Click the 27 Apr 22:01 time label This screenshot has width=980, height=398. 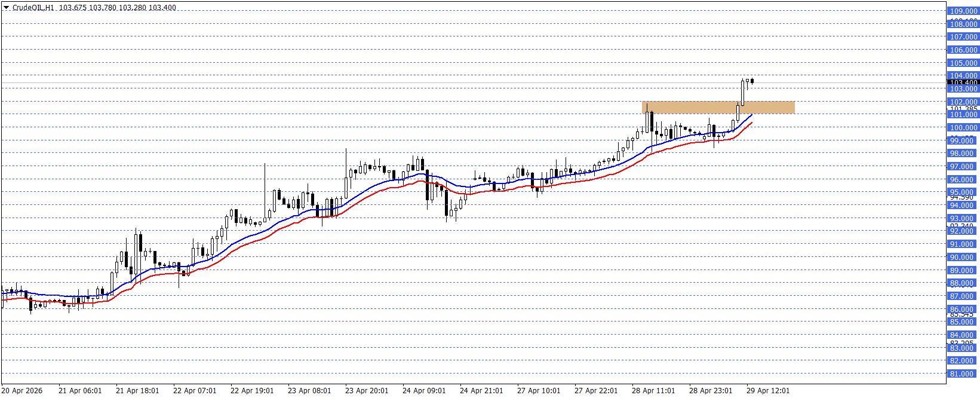coord(596,391)
